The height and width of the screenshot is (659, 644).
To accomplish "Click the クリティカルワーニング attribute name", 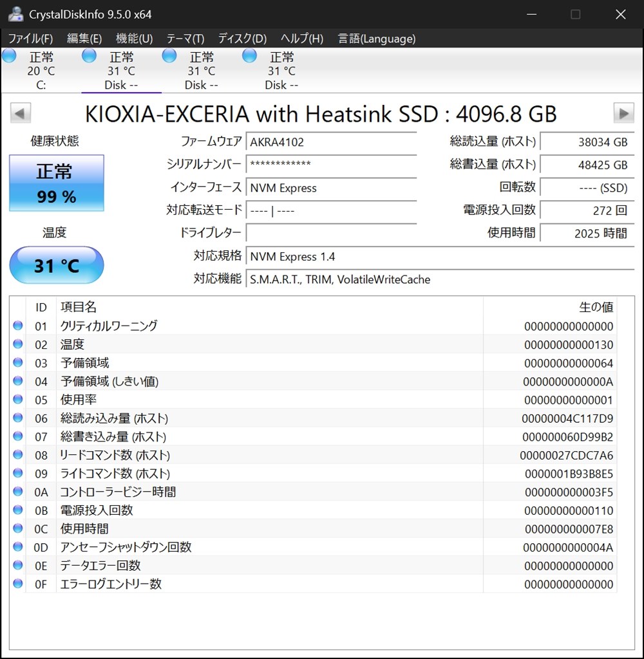I will pyautogui.click(x=109, y=326).
